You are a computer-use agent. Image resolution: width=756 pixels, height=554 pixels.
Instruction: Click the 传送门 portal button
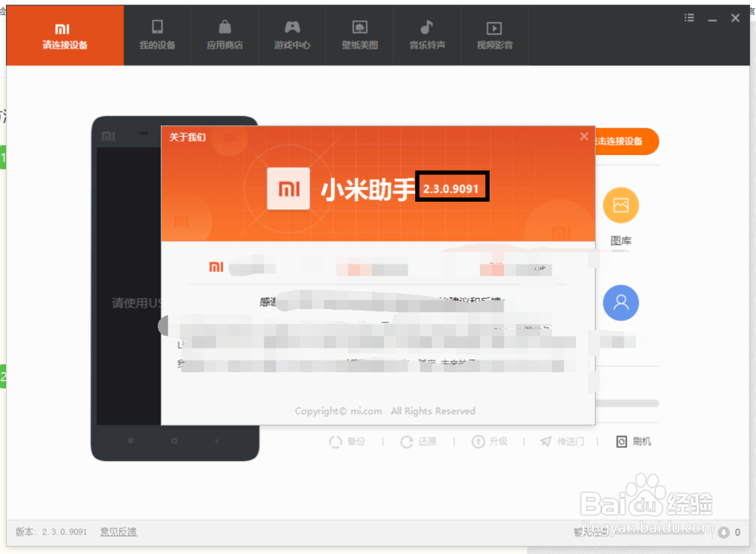(562, 441)
